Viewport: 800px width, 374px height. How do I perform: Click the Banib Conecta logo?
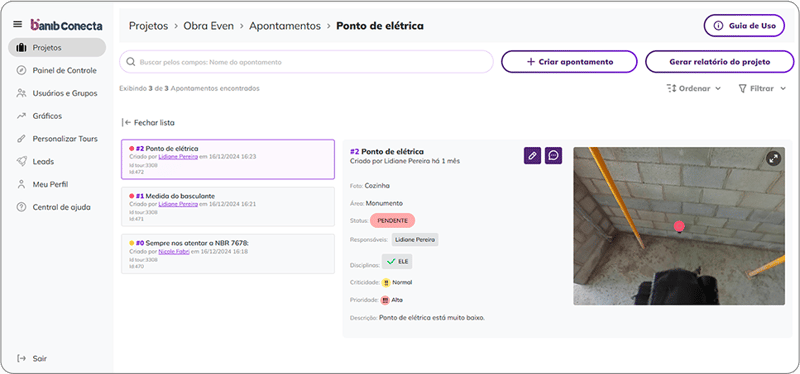[x=66, y=25]
